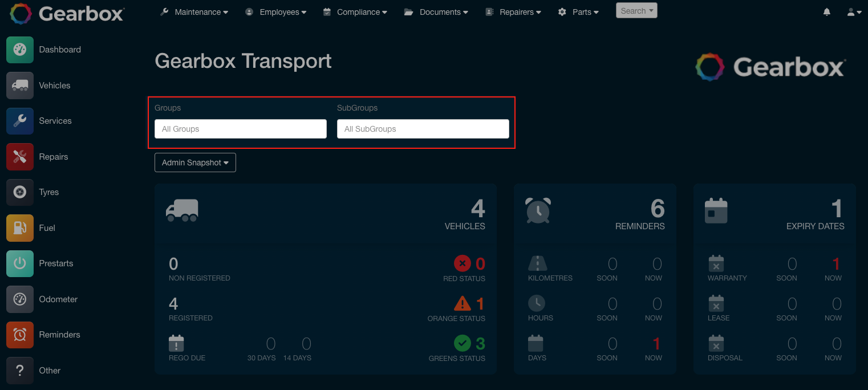Open the Repairs tools icon
The width and height of the screenshot is (868, 390).
pos(20,157)
